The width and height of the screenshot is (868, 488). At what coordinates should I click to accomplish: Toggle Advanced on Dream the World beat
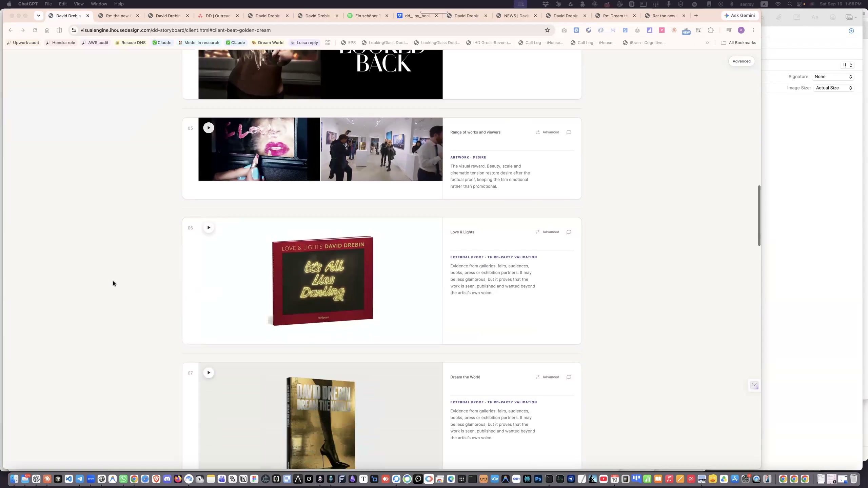click(x=548, y=377)
